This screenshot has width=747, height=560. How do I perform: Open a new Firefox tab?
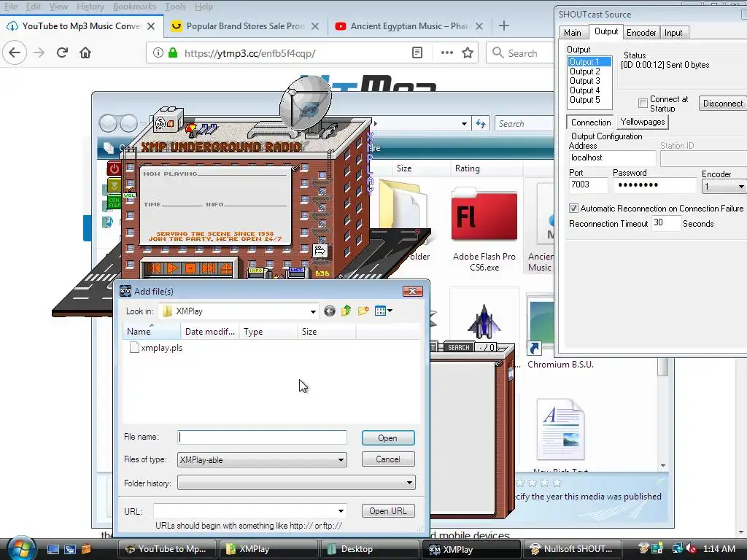point(504,26)
